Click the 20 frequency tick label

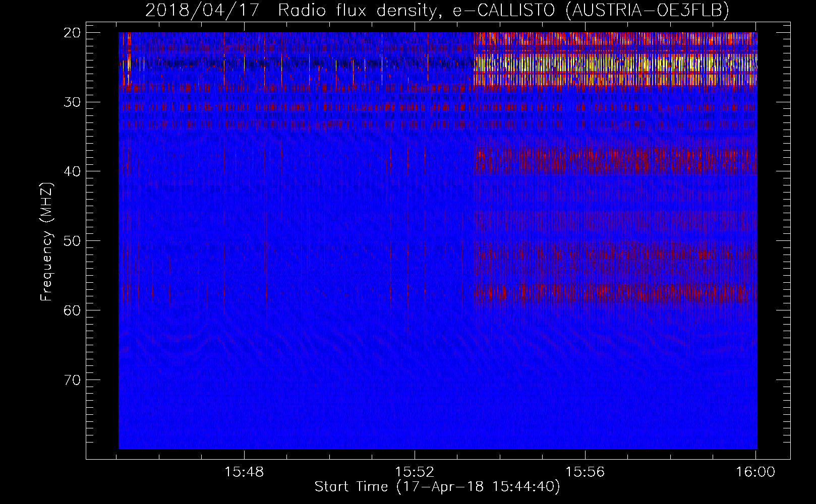(x=72, y=33)
